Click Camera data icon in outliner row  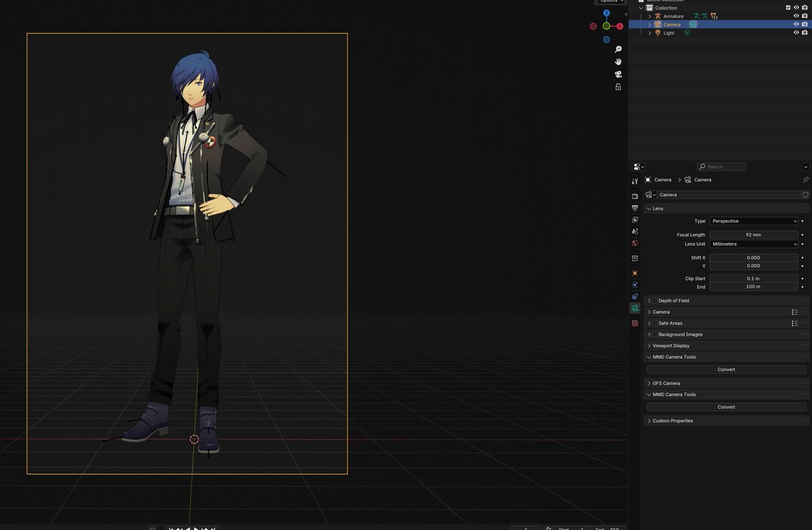coord(693,24)
